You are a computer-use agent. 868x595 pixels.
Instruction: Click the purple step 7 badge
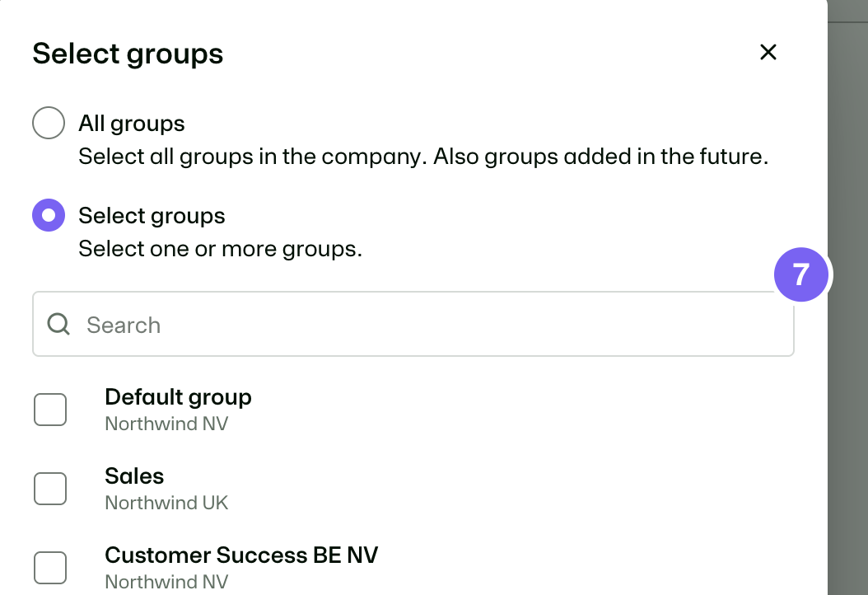point(800,274)
